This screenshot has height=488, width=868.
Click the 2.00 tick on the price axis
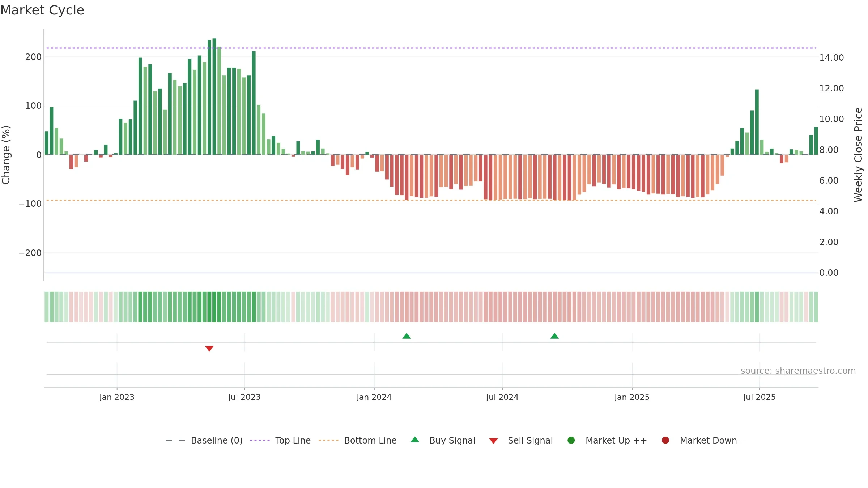click(829, 242)
